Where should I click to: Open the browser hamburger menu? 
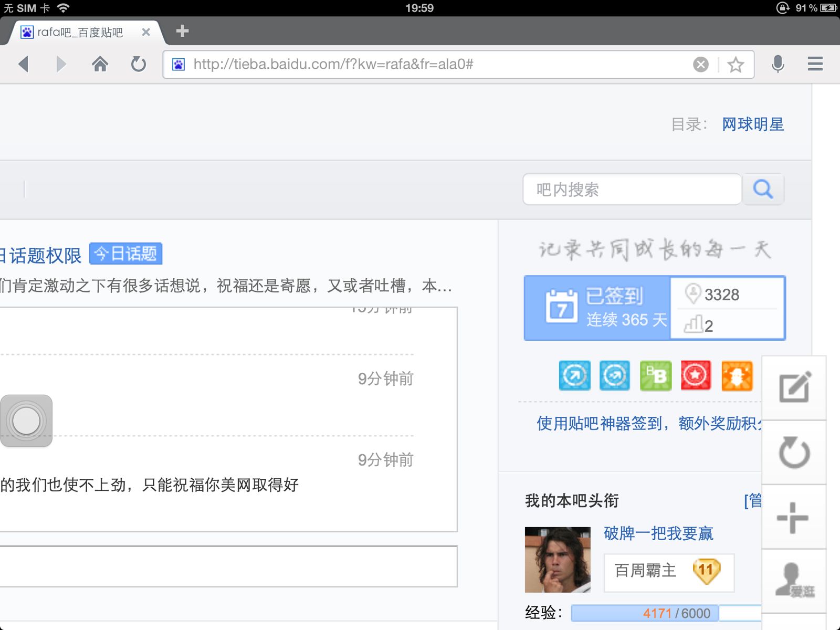coord(815,64)
